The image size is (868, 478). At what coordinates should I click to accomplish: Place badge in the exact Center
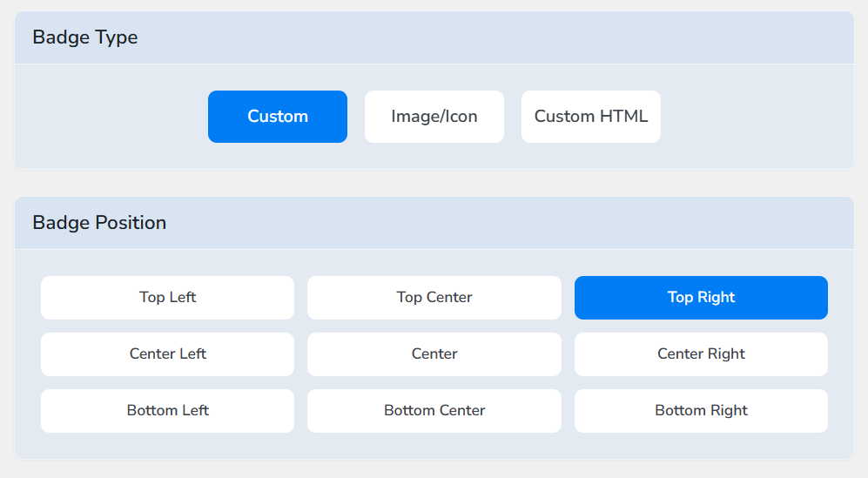(434, 354)
